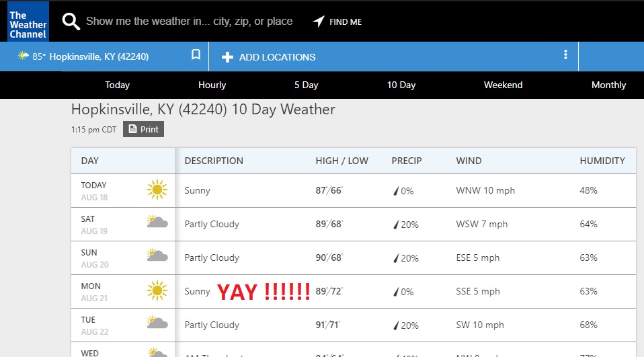The width and height of the screenshot is (644, 357).
Task: Click the sunny icon for Mon Aug 21
Action: click(x=157, y=291)
